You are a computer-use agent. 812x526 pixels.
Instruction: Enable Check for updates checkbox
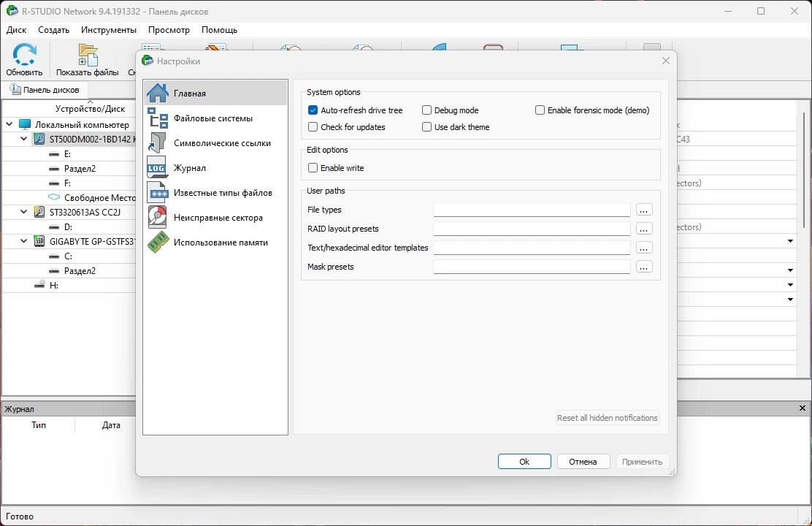pos(313,126)
